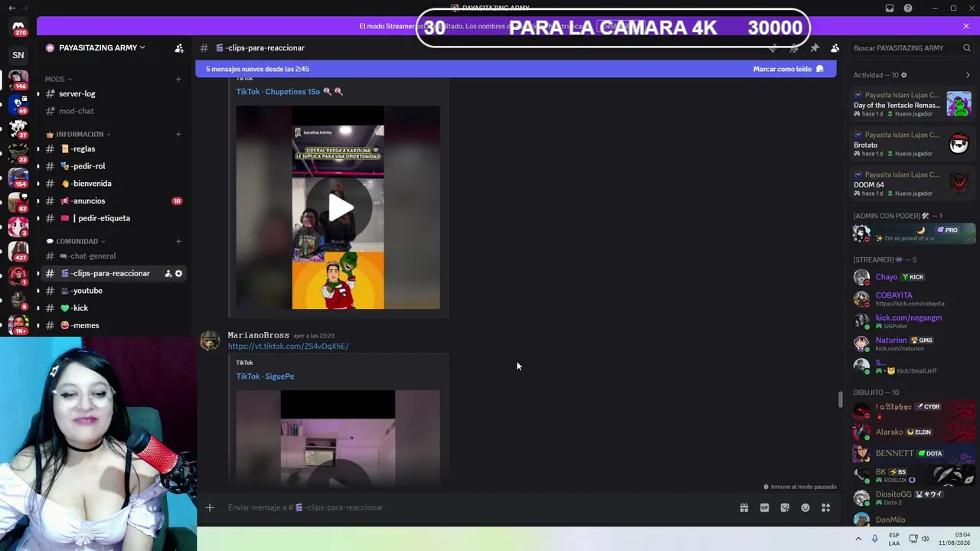
Task: Open the apps launcher icon
Action: tap(825, 507)
